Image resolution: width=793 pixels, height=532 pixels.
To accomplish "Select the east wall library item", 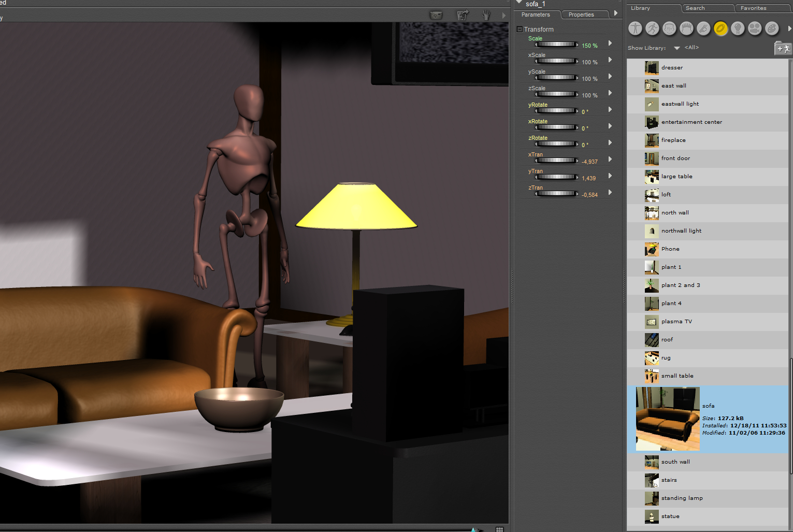I will (x=708, y=86).
